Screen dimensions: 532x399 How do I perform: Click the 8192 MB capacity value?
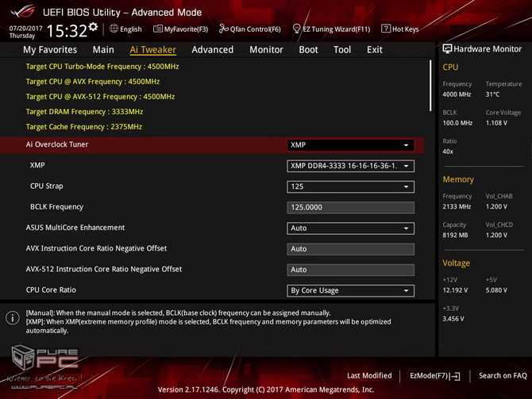coord(455,235)
